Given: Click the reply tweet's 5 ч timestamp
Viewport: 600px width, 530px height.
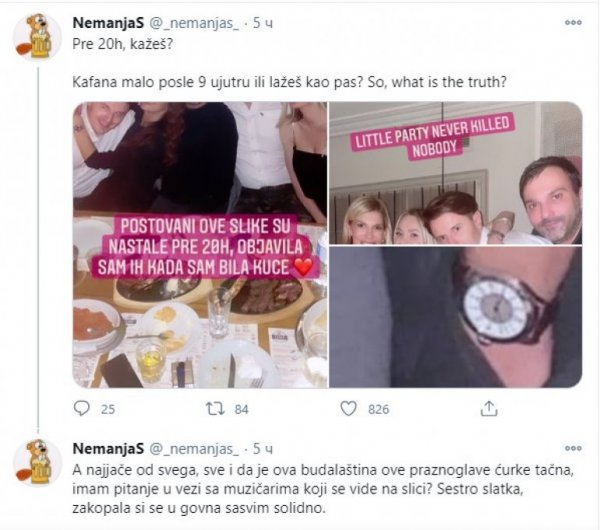Looking at the screenshot, I should click(x=263, y=448).
